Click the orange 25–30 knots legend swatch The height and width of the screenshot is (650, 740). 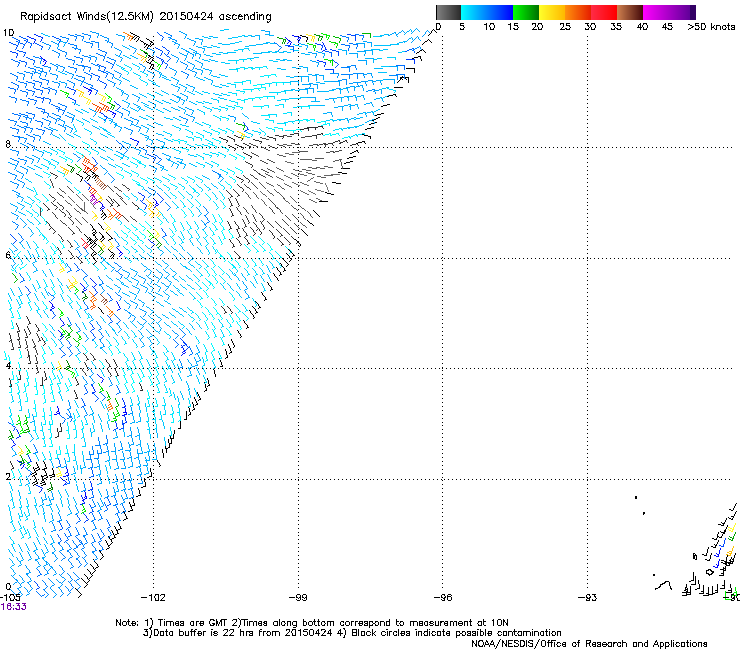(578, 12)
